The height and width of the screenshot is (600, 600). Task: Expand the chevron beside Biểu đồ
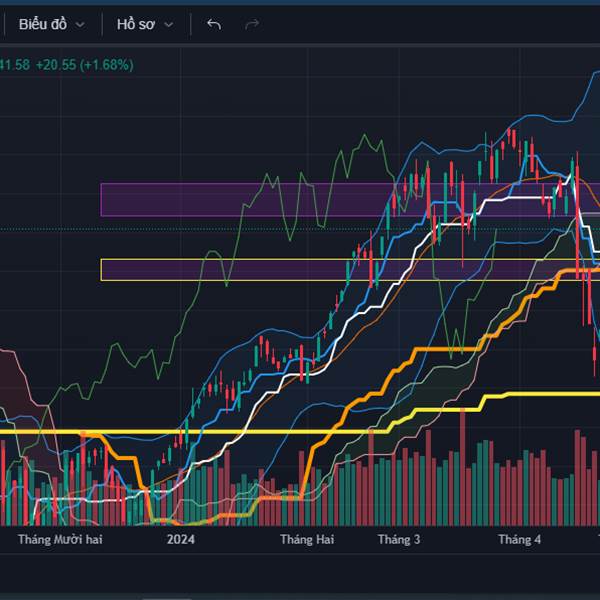[80, 25]
